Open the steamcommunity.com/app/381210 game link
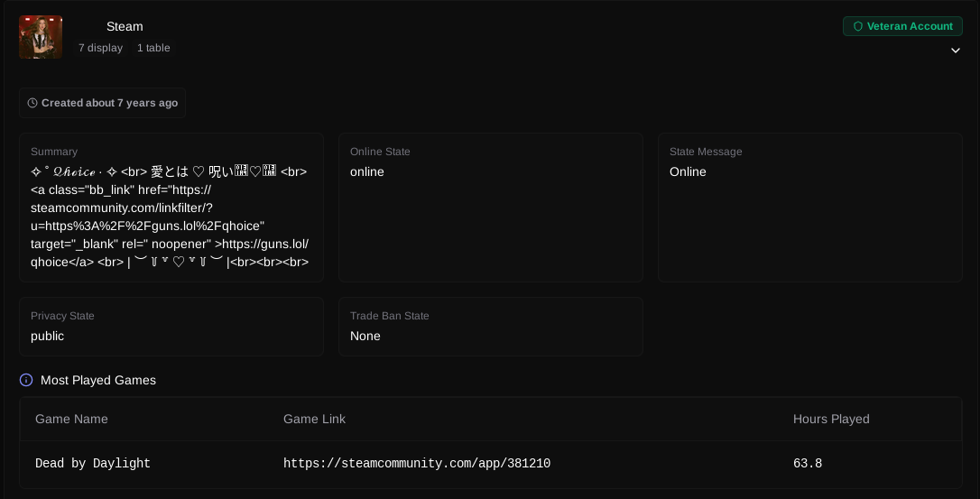This screenshot has width=980, height=499. [417, 463]
